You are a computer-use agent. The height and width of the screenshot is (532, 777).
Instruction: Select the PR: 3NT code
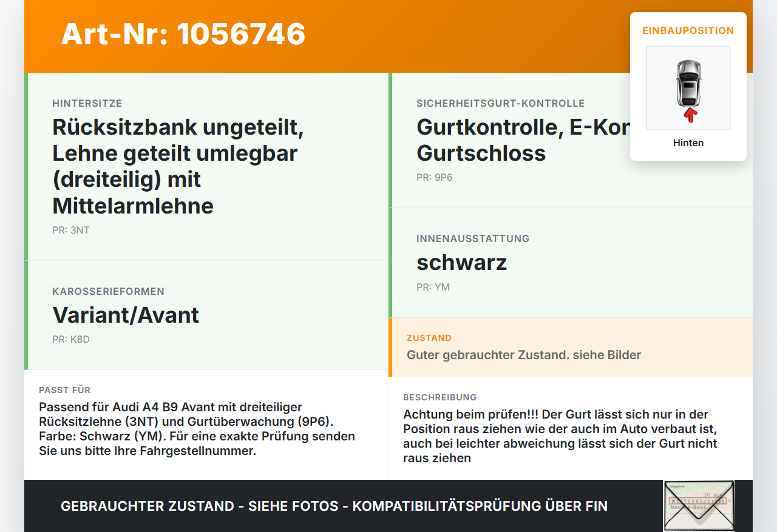pyautogui.click(x=71, y=230)
